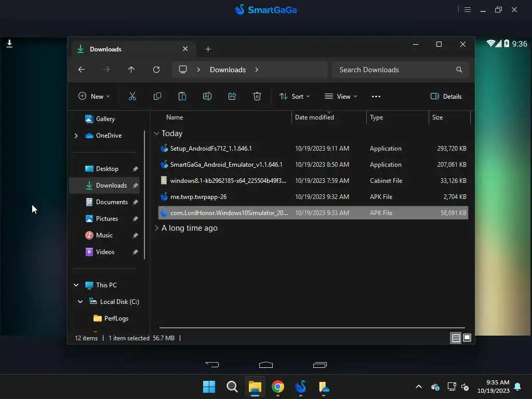Open Music in navigation pane
Image resolution: width=532 pixels, height=399 pixels.
[x=104, y=235]
